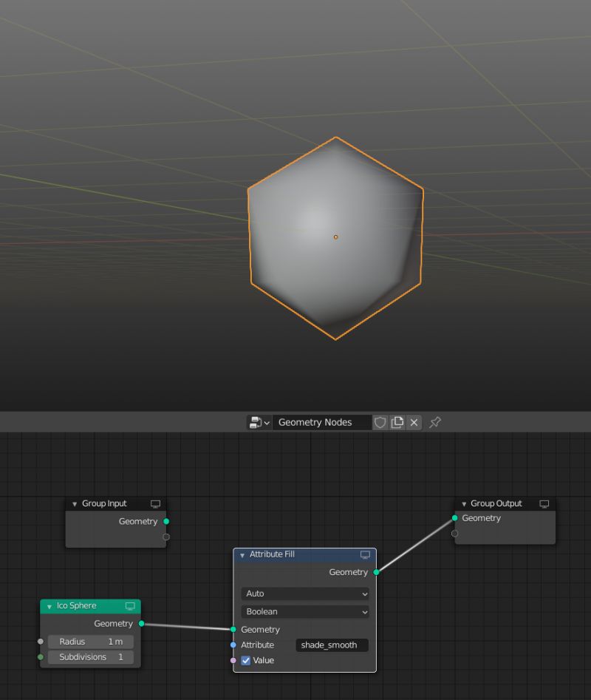
Task: Open the node tree browser icon
Action: coord(253,422)
